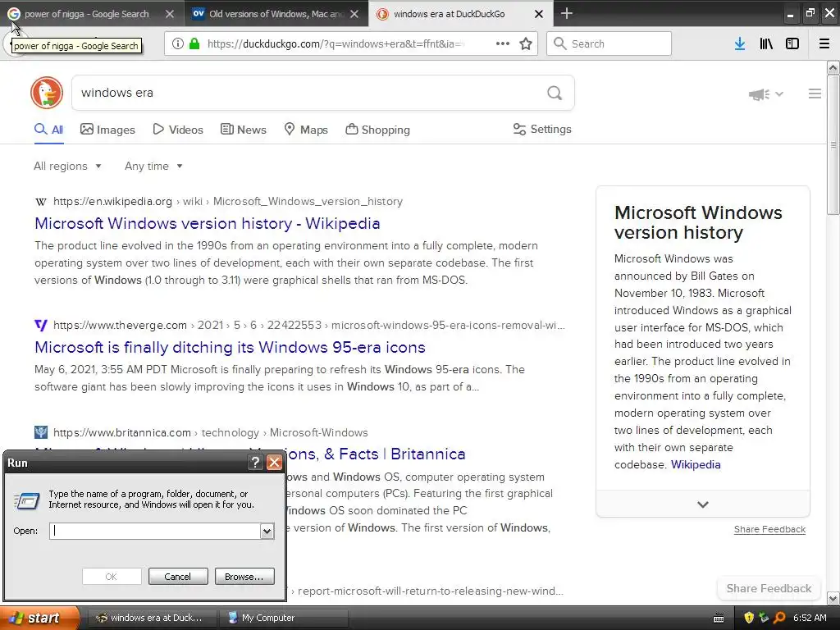Click the orange magnifier tray icon

pyautogui.click(x=779, y=618)
